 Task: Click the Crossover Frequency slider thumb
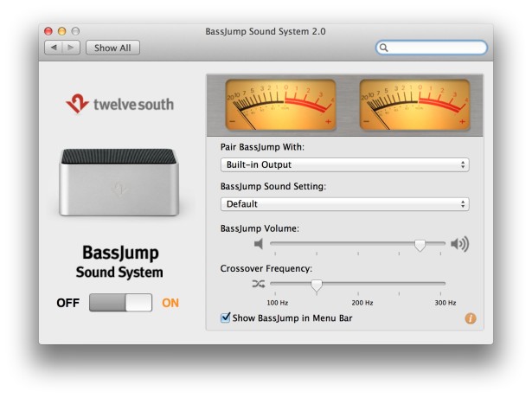coord(317,285)
